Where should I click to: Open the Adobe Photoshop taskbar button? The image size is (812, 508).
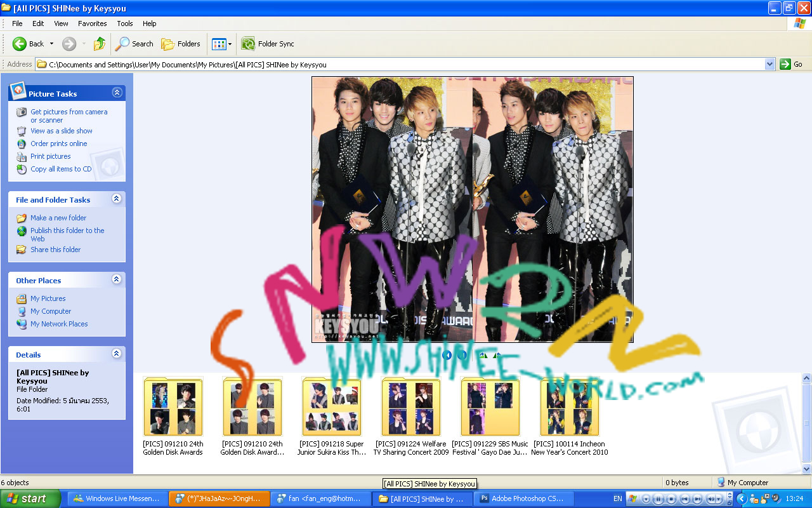tap(525, 499)
